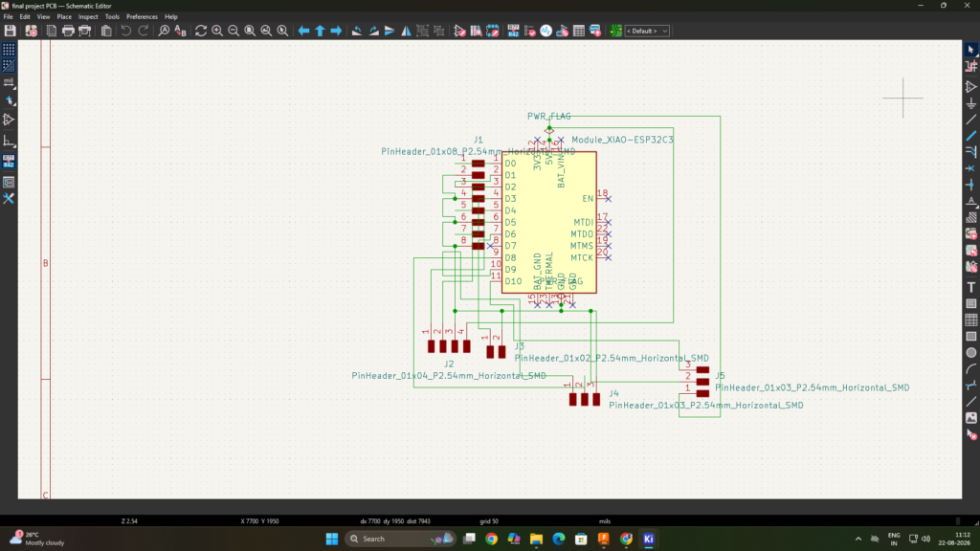
Task: Choose the Draw Circle tool
Action: [x=970, y=352]
